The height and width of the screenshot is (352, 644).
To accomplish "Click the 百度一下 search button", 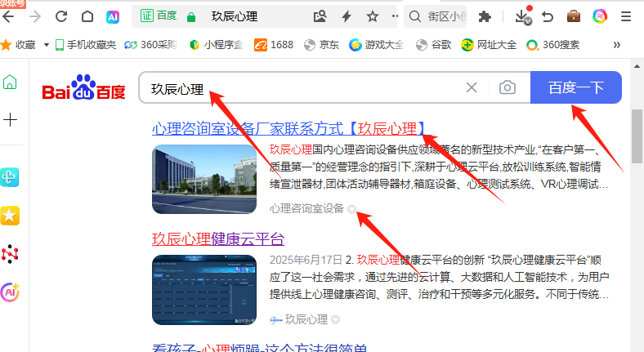I will [576, 87].
